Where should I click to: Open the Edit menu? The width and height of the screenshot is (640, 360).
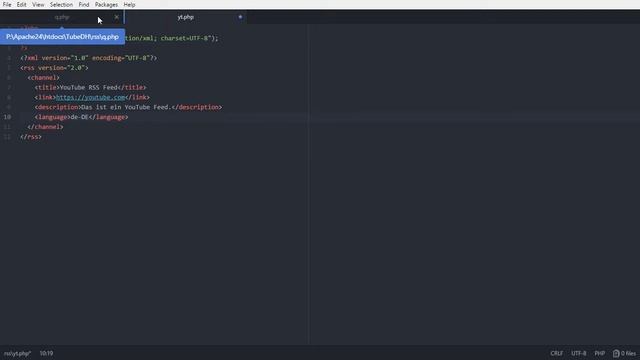coord(21,4)
